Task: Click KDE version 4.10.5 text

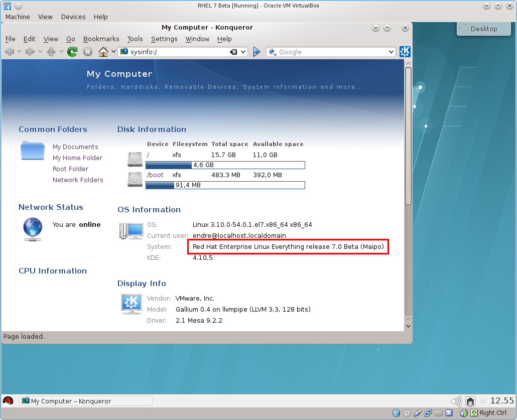Action: tap(203, 258)
